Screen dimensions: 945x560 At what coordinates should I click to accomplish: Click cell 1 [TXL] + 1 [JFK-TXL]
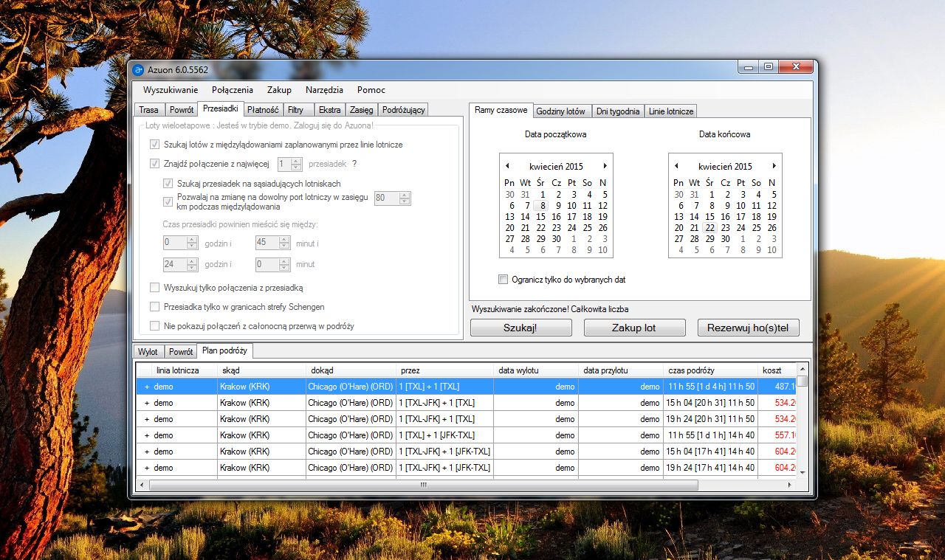(x=444, y=435)
